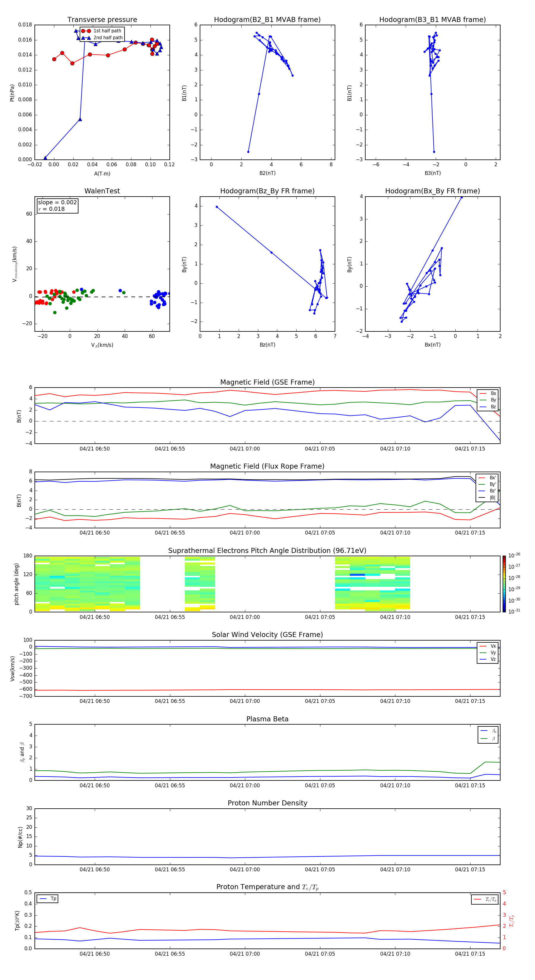
Task: Click the βp legend entry in Plasma Beta
Action: [489, 731]
